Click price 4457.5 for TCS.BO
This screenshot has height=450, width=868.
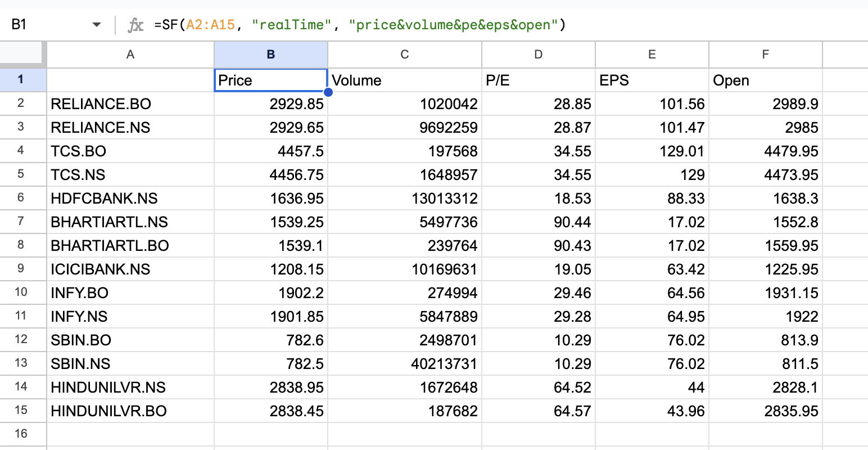pyautogui.click(x=271, y=151)
